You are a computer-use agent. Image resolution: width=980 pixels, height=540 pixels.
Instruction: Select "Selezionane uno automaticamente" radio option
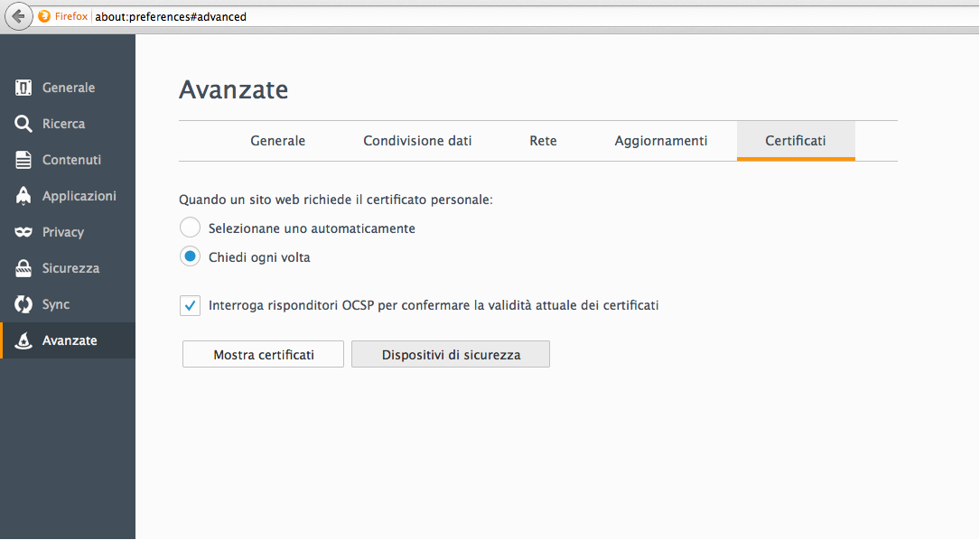point(190,228)
